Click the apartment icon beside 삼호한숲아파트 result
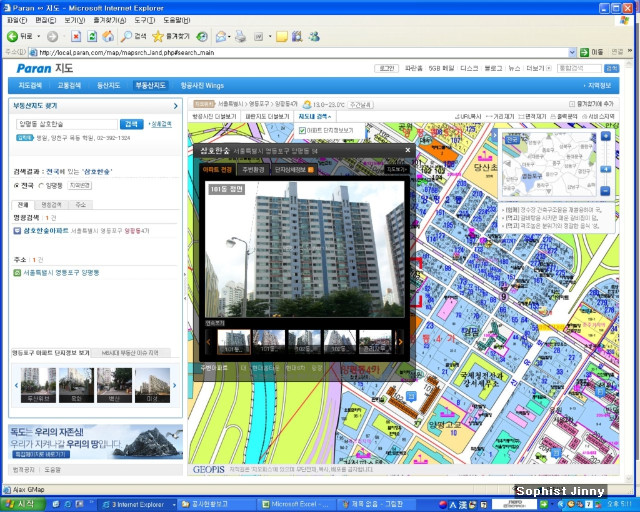Image resolution: width=640 pixels, height=512 pixels. pos(17,231)
